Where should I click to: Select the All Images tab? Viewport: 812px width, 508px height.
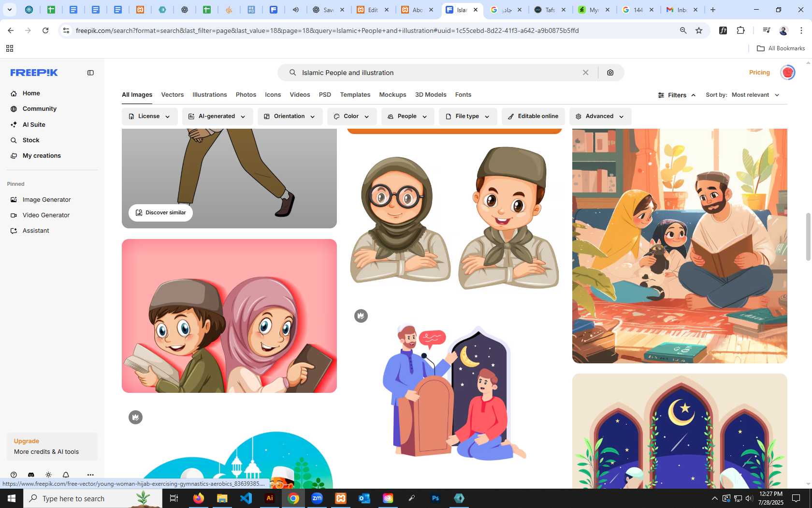[137, 95]
